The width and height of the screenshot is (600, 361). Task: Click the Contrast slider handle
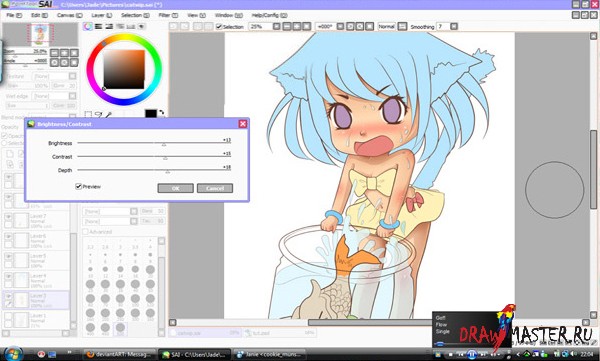(165, 158)
